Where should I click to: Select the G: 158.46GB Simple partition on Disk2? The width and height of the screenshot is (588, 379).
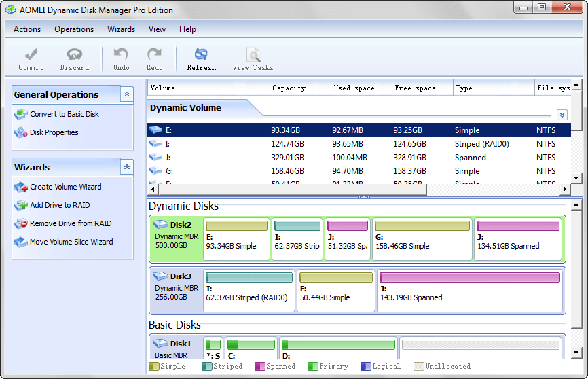point(422,239)
